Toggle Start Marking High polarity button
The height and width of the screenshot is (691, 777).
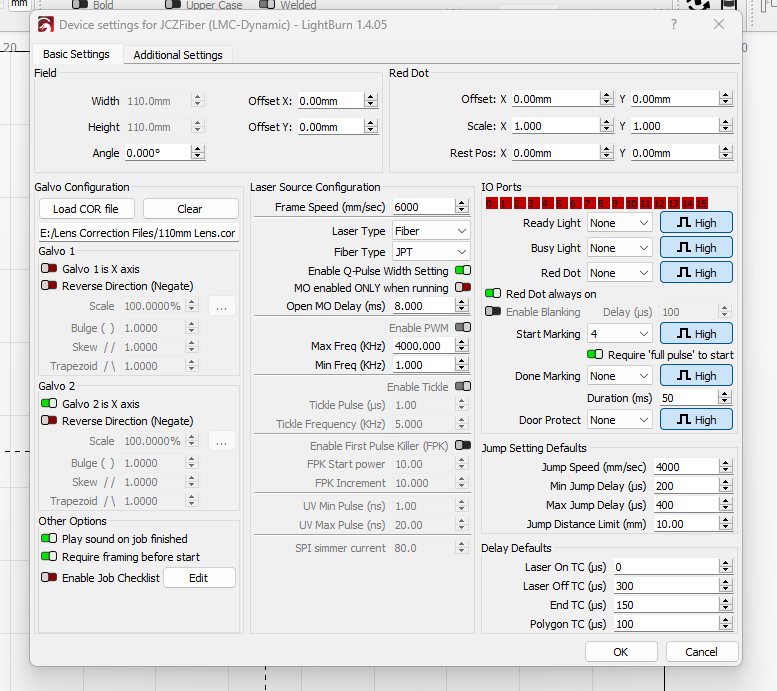click(x=696, y=334)
